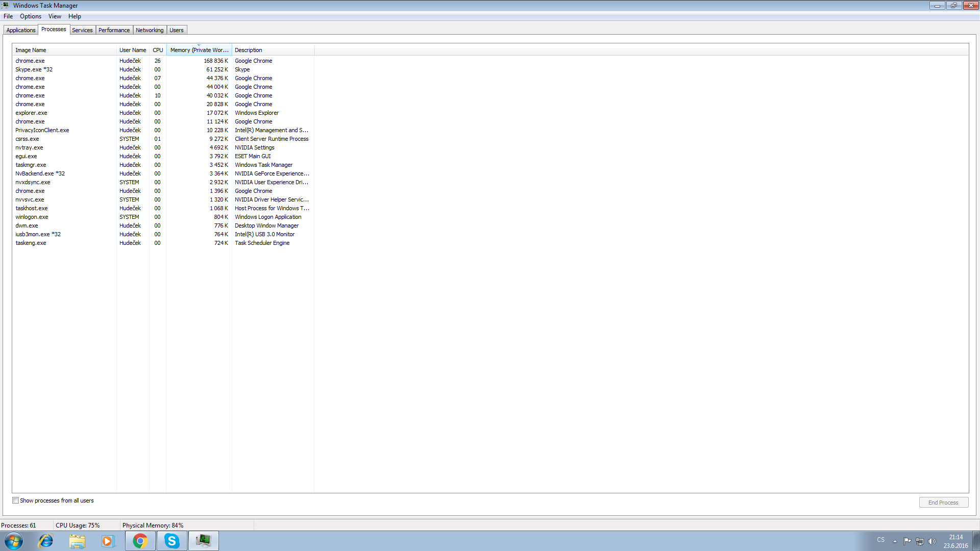The width and height of the screenshot is (980, 551).
Task: Sort by Memory (Private Working Set) column
Action: pos(199,50)
